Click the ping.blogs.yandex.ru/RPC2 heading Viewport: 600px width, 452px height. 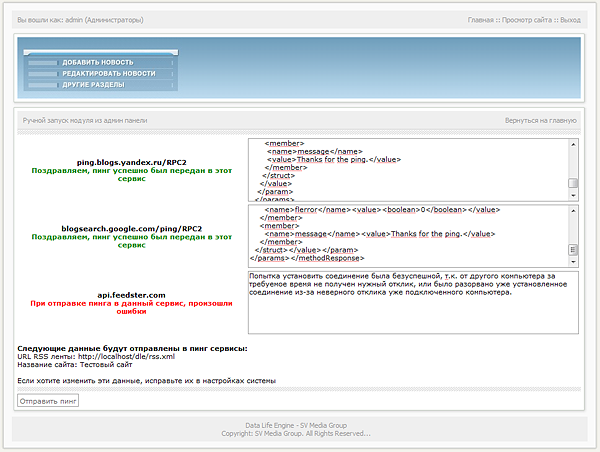(132, 162)
